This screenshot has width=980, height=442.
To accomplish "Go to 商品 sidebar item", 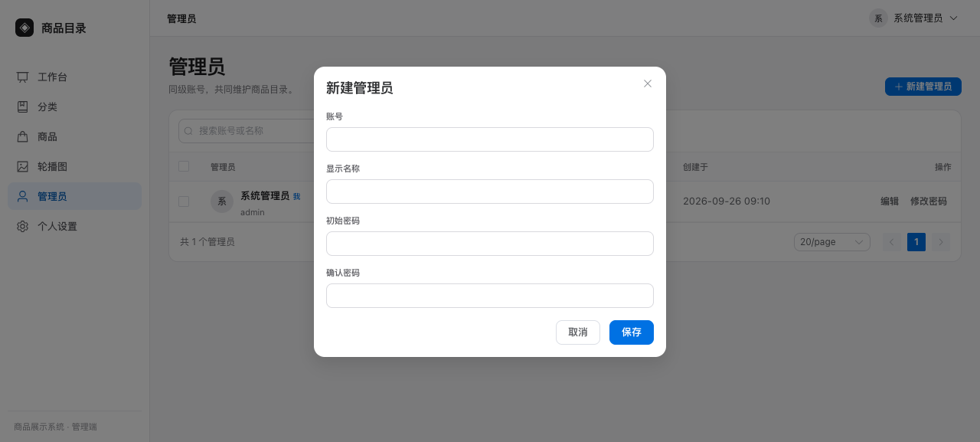I will [74, 137].
